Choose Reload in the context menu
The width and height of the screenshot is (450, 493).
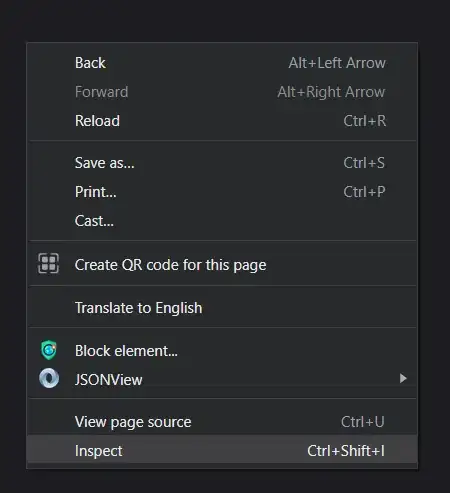[x=222, y=121]
